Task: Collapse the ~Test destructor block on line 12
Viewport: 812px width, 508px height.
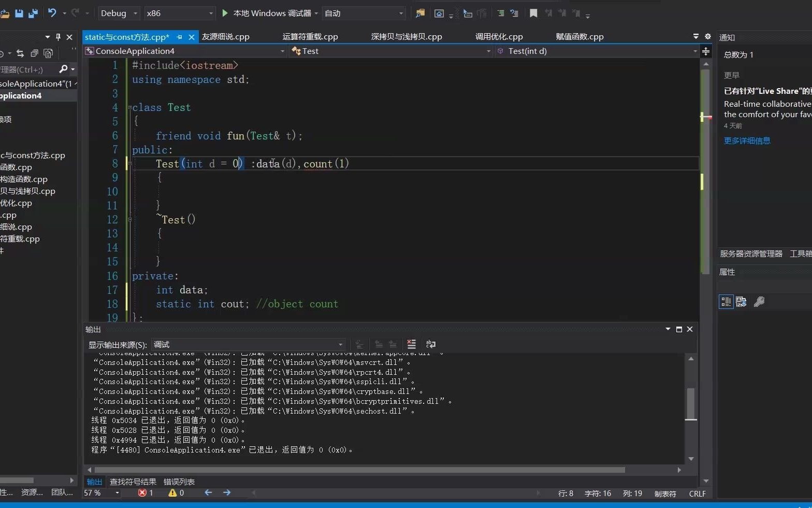Action: 129,220
